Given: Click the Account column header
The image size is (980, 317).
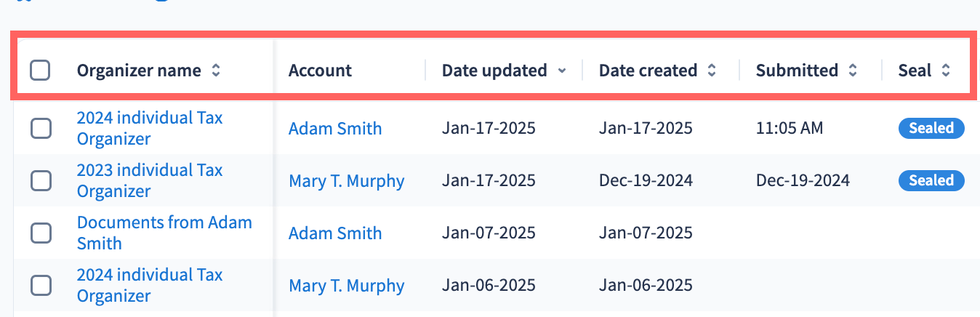Looking at the screenshot, I should 320,71.
